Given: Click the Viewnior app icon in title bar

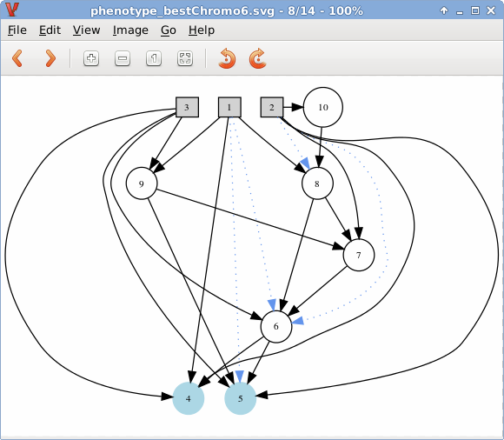Looking at the screenshot, I should [x=12, y=10].
